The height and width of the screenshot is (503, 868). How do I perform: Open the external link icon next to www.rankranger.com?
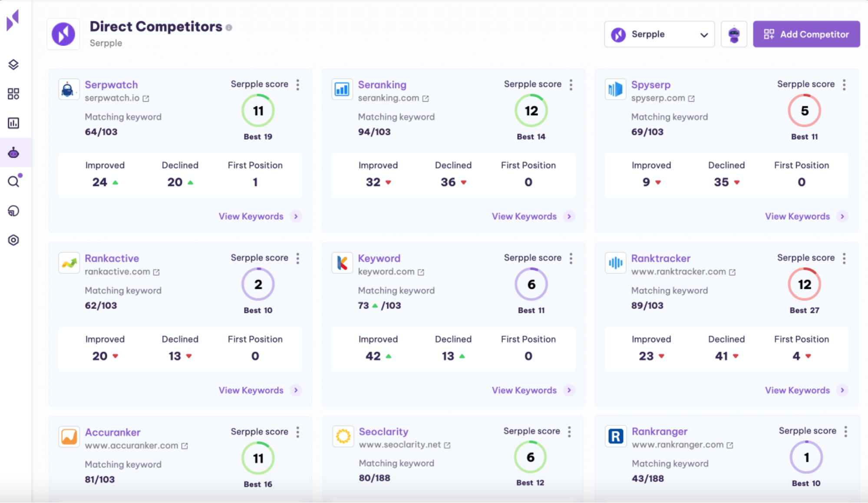[x=730, y=445]
